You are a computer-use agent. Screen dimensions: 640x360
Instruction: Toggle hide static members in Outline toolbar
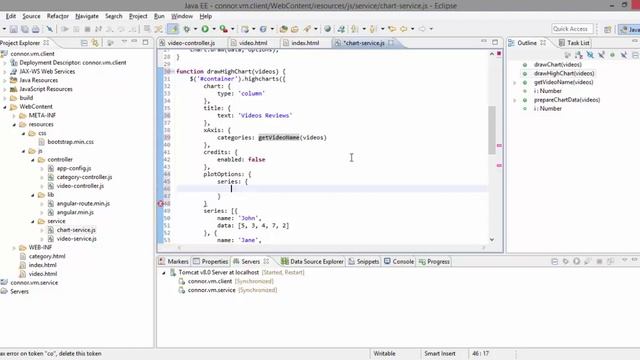pyautogui.click(x=601, y=55)
